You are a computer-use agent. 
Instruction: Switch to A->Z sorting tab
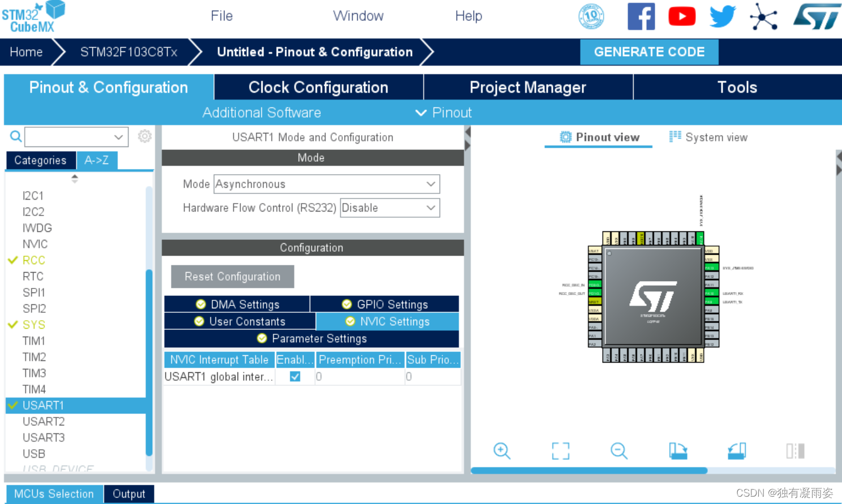click(x=97, y=160)
